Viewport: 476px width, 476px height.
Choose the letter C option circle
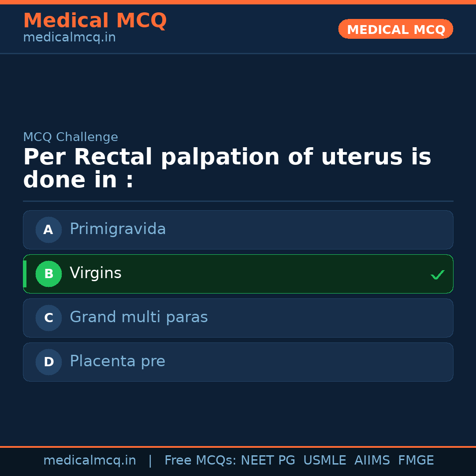pyautogui.click(x=48, y=318)
